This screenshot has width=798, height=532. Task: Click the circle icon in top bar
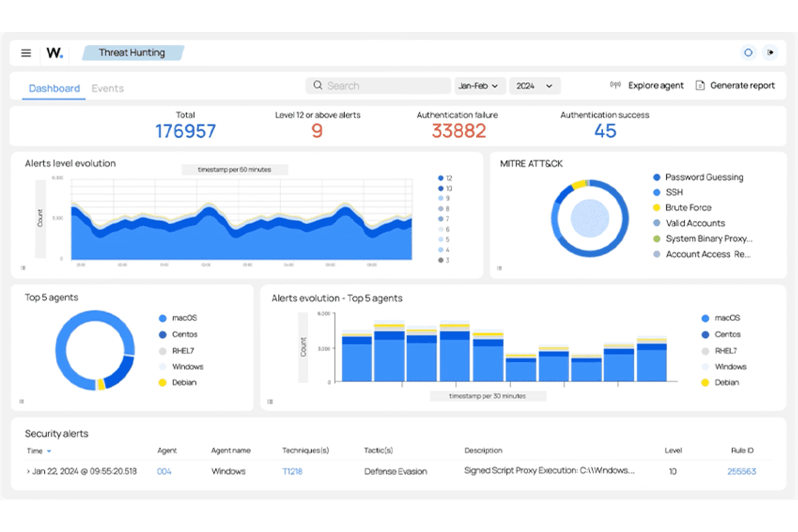pyautogui.click(x=748, y=52)
